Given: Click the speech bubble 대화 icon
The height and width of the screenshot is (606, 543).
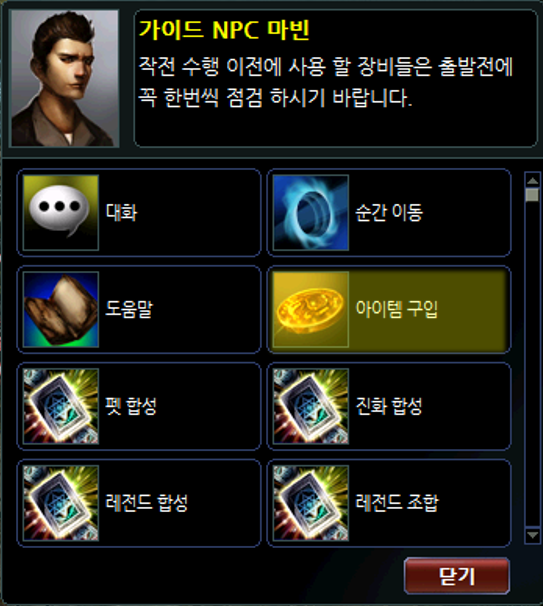Looking at the screenshot, I should click(x=61, y=213).
